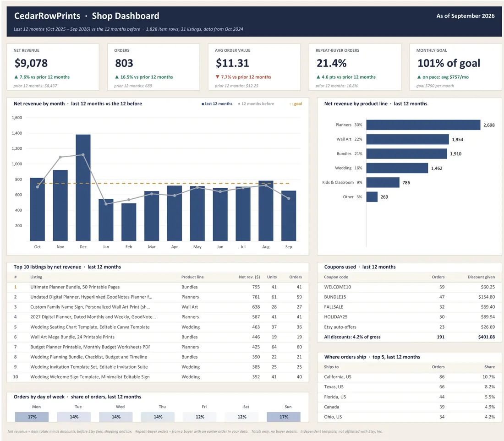Click the 'Discount given' column header

(x=481, y=277)
